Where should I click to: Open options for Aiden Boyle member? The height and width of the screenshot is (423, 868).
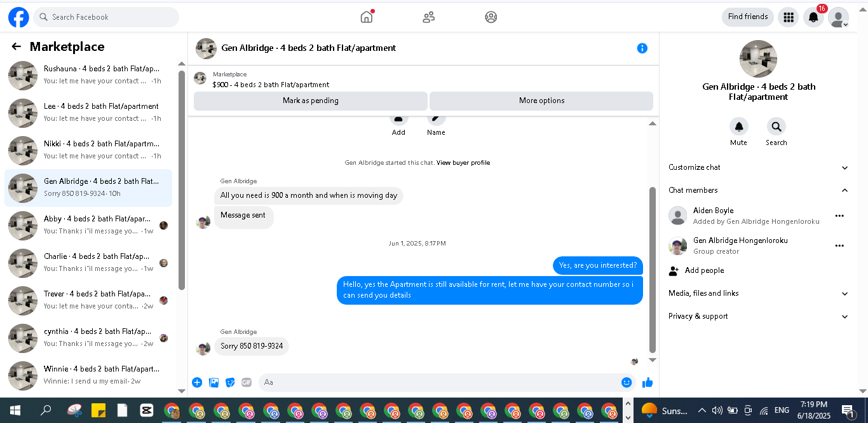839,216
